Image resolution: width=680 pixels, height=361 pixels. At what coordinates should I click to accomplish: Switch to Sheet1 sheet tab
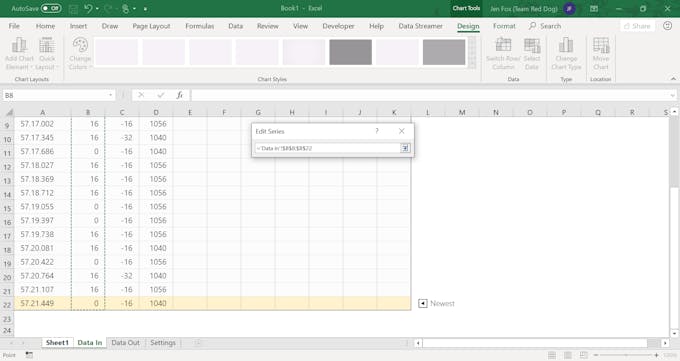click(57, 343)
